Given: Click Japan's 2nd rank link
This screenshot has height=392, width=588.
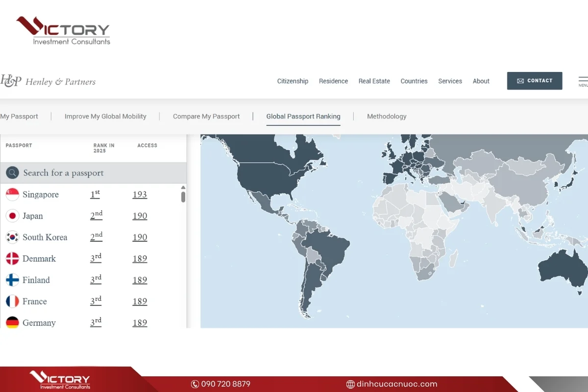Looking at the screenshot, I should pos(97,216).
